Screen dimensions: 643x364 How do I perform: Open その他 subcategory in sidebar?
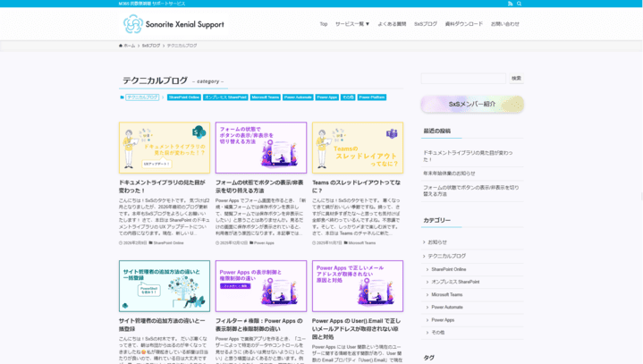[x=438, y=333]
